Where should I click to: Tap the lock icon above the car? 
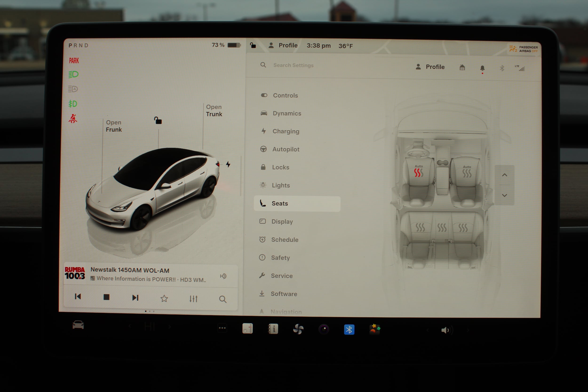(158, 120)
